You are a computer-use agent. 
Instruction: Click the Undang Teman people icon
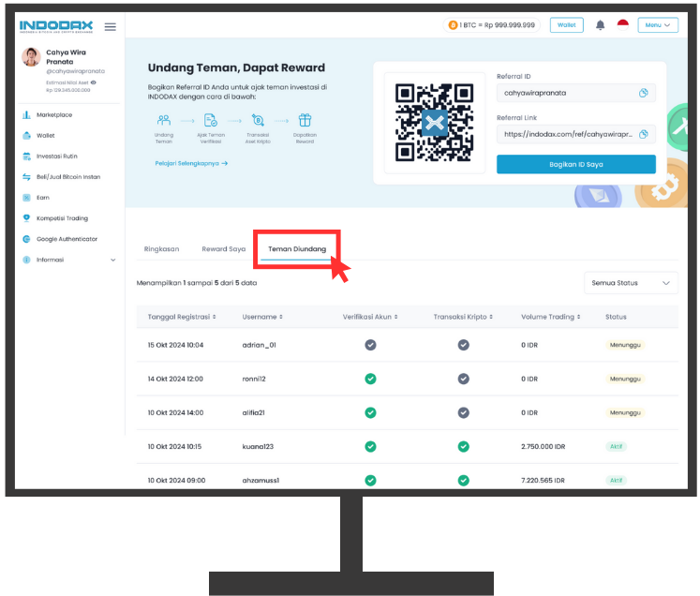[164, 120]
